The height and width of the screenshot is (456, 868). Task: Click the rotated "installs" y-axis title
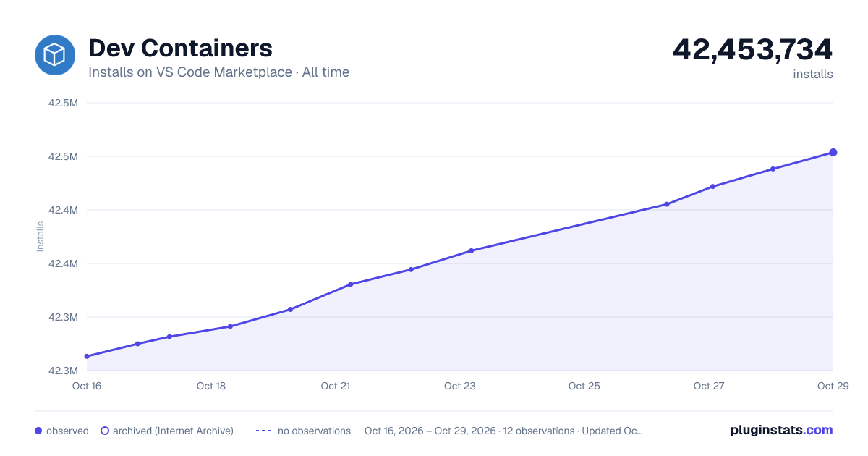click(x=41, y=237)
